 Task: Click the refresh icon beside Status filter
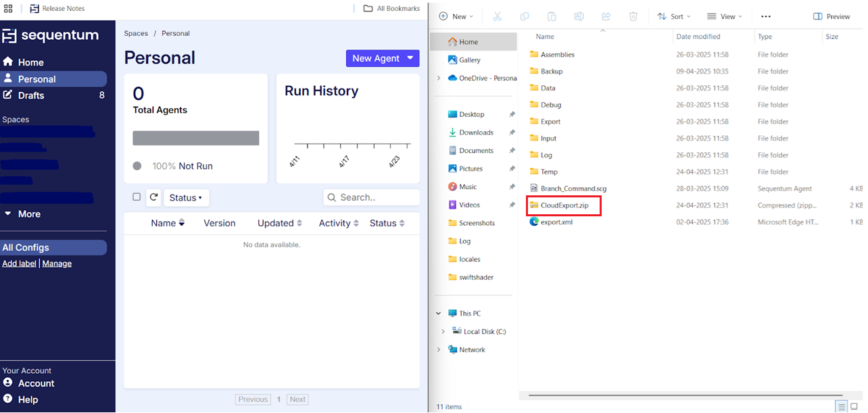point(153,197)
